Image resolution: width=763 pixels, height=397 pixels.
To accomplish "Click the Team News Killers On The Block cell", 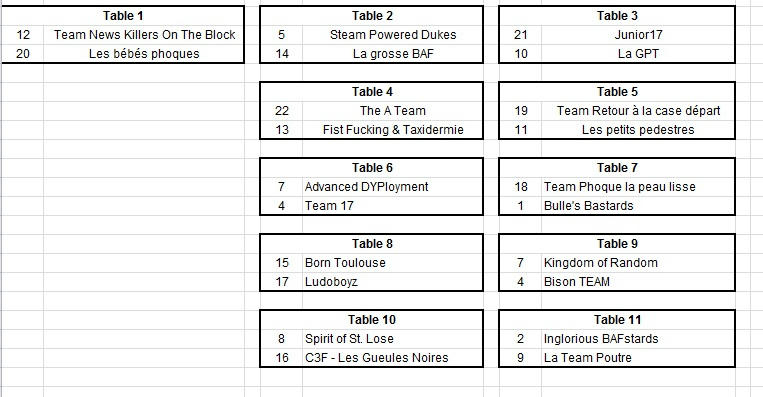I will click(144, 35).
